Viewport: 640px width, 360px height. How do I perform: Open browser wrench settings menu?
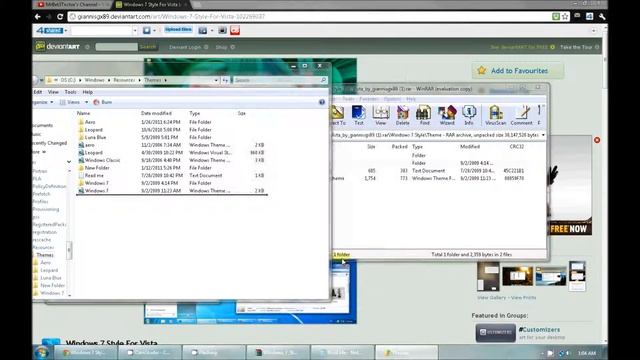coord(602,17)
